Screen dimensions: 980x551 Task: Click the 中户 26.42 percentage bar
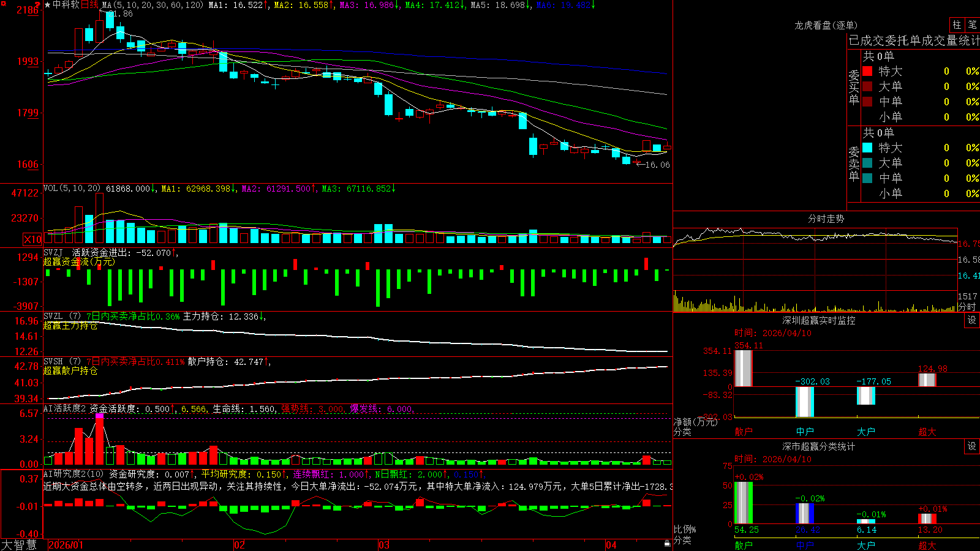click(805, 513)
